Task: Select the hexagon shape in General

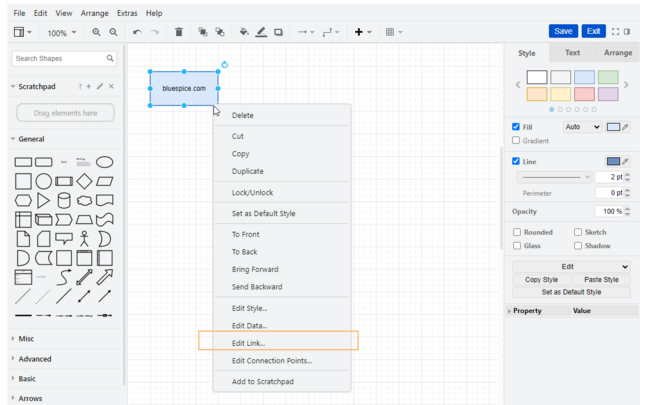Action: (x=23, y=201)
